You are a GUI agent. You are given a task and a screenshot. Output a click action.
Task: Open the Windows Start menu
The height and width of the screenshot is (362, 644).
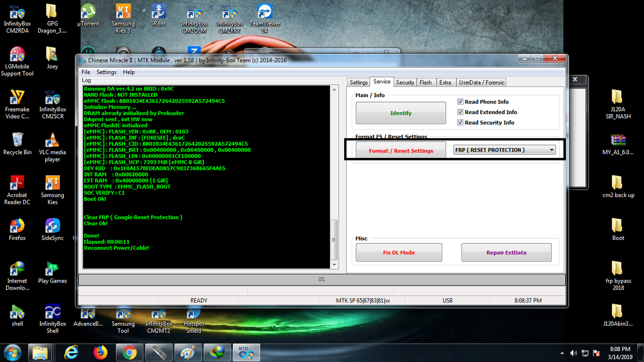pos(12,352)
